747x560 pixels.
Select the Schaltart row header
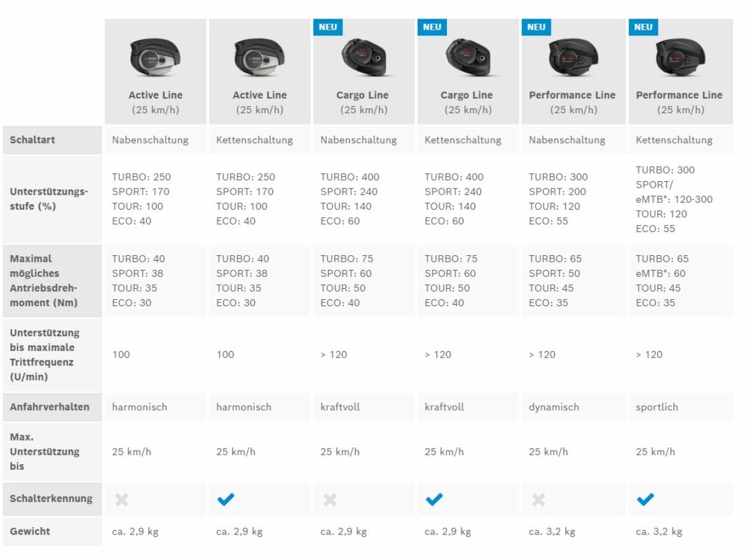[52, 140]
